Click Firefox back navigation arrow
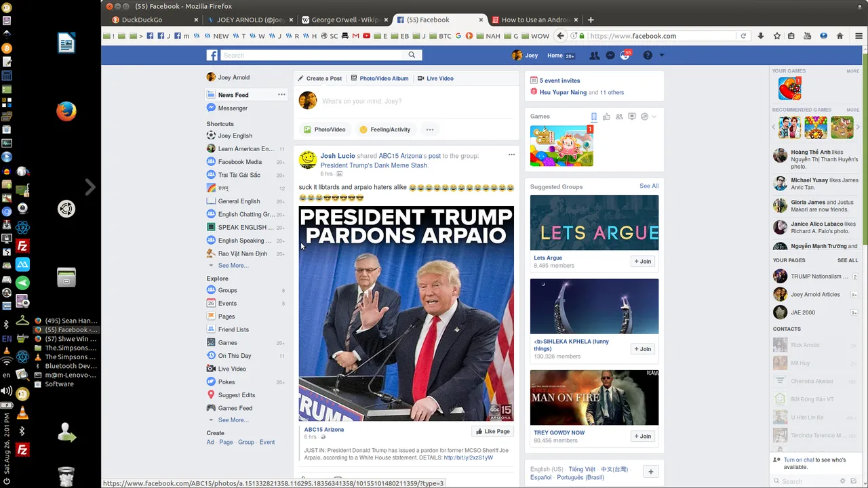Viewport: 868px width, 488px height. pos(560,36)
